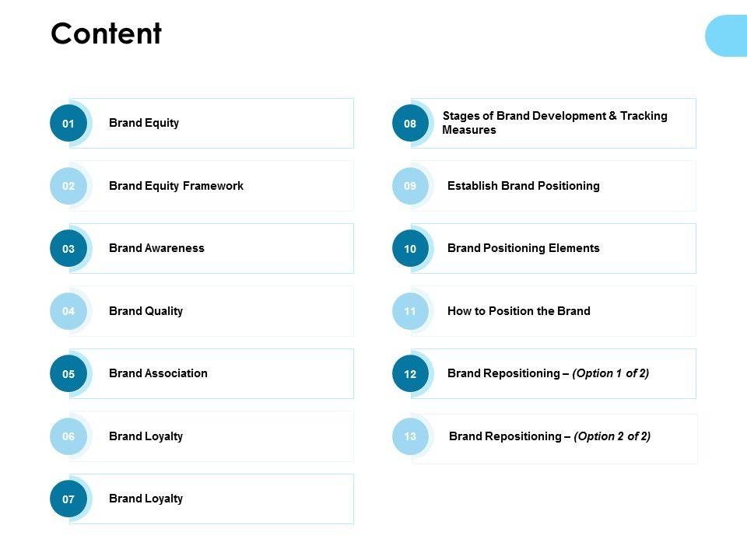Open Stages of Brand Development & Tracking Measures
747x560 pixels.
554,123
